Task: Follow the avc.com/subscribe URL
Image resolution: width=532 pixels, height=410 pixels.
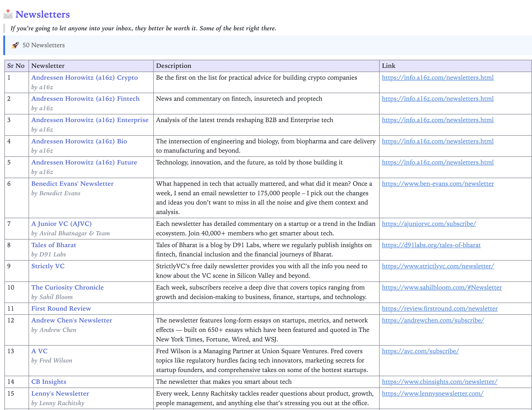Action: pyautogui.click(x=420, y=351)
